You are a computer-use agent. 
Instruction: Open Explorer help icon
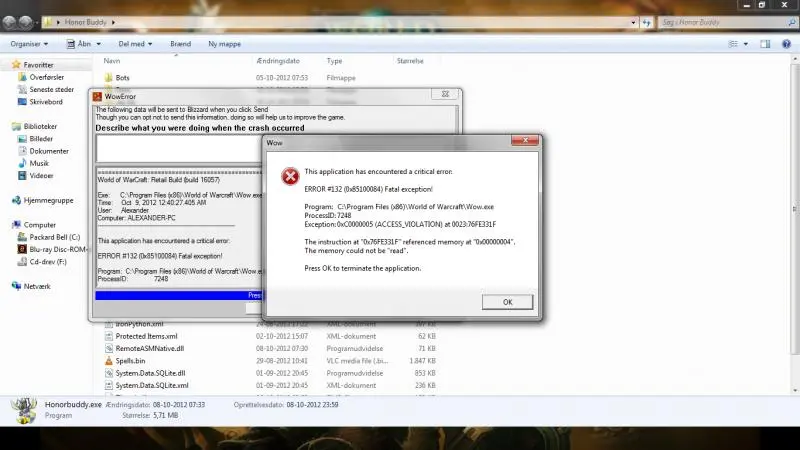pyautogui.click(x=786, y=44)
